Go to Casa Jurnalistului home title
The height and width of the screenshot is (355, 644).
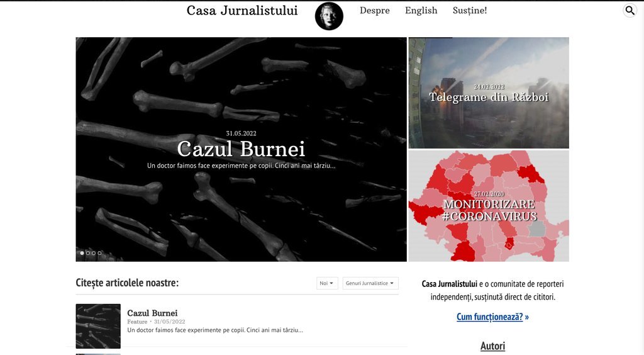[x=242, y=10]
